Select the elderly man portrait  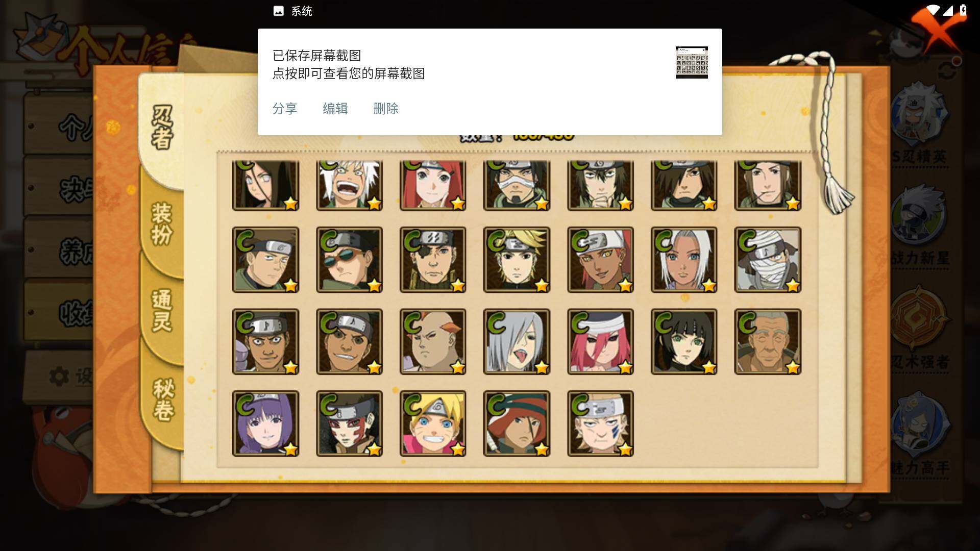coord(768,342)
